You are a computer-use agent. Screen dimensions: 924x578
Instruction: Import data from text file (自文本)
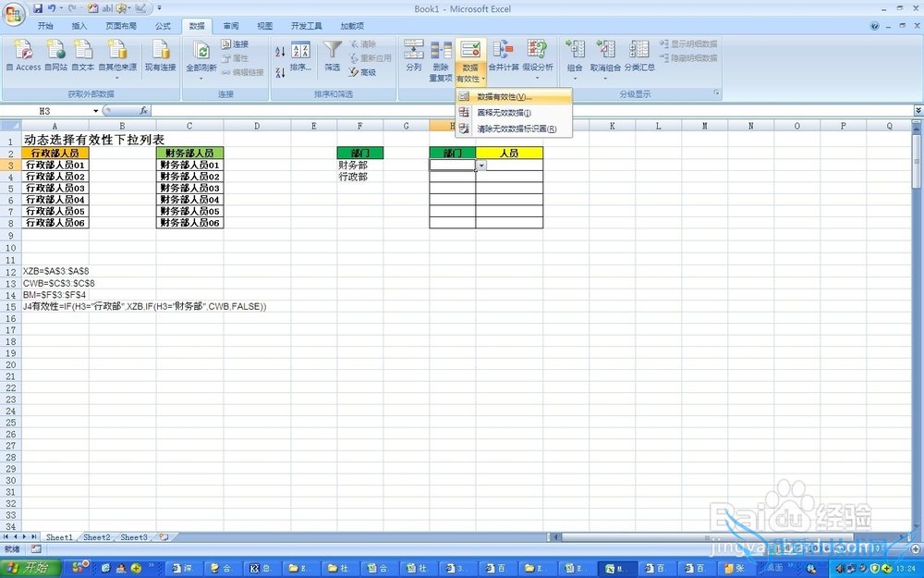[82, 56]
